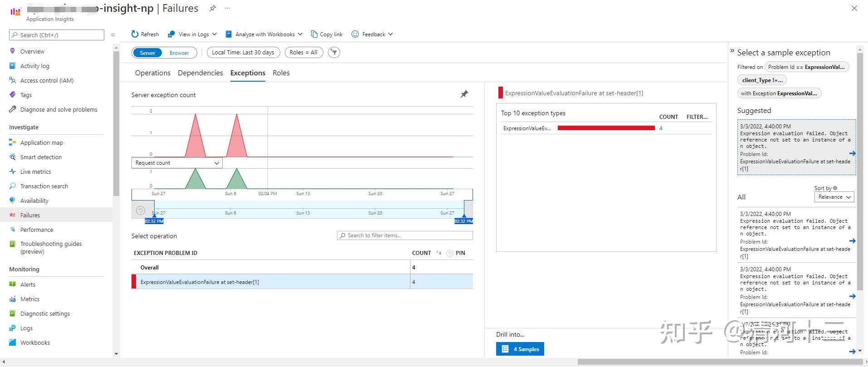Pin the Server exception count chart

[x=464, y=94]
